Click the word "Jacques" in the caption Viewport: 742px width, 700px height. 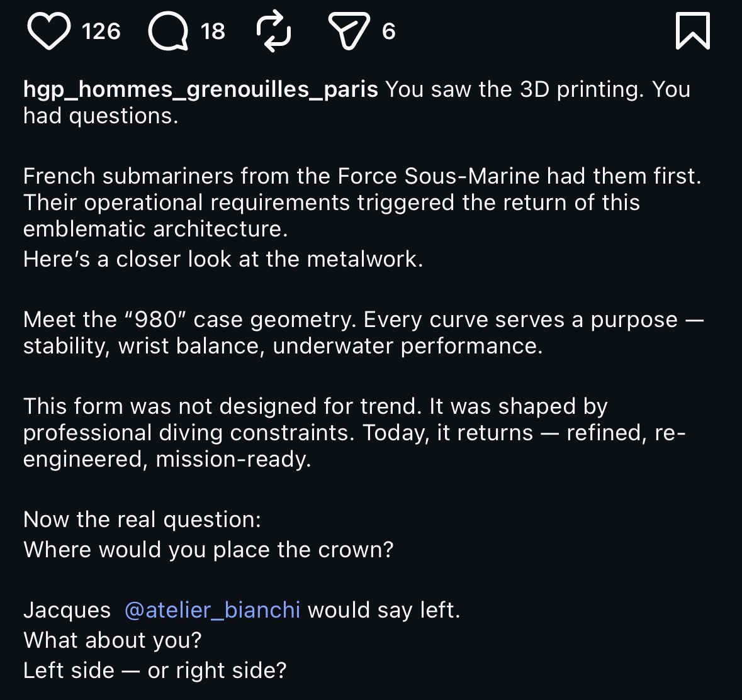[x=67, y=610]
